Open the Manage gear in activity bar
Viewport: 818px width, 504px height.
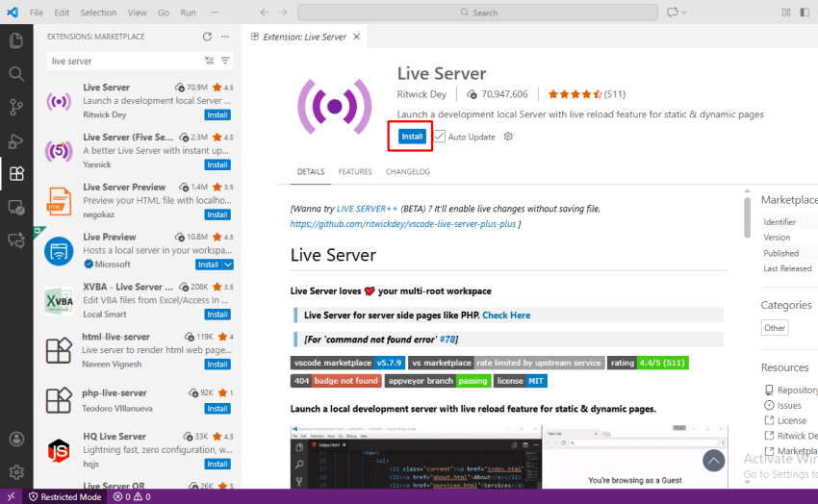[16, 472]
